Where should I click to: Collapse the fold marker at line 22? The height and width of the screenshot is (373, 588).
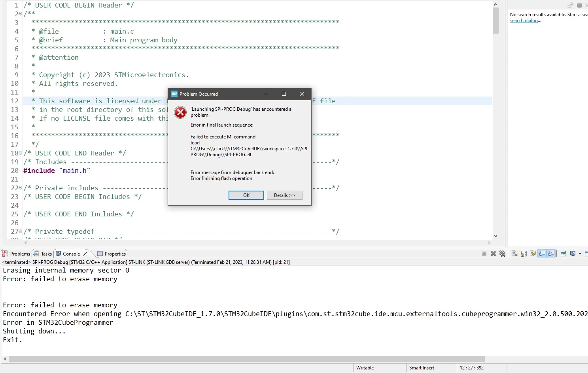tap(21, 188)
